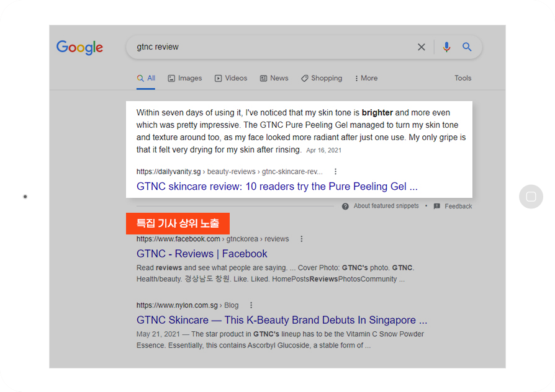Screen dimensions: 555x392
Task: Start voice search with the microphone icon
Action: pyautogui.click(x=447, y=47)
